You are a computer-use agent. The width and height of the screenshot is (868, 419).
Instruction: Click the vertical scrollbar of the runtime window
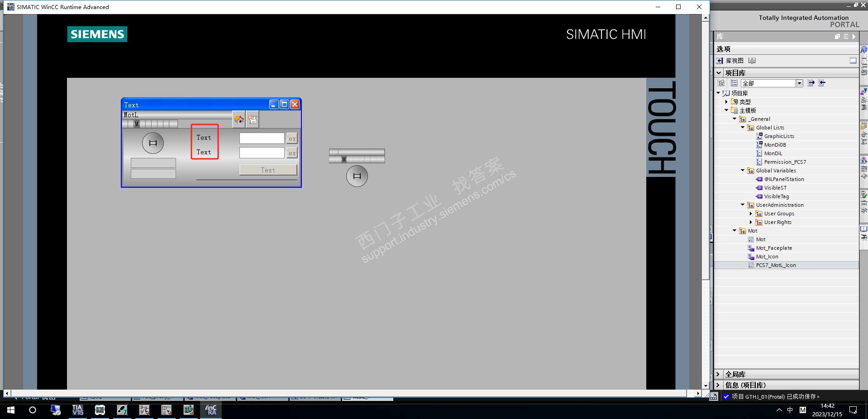click(706, 202)
